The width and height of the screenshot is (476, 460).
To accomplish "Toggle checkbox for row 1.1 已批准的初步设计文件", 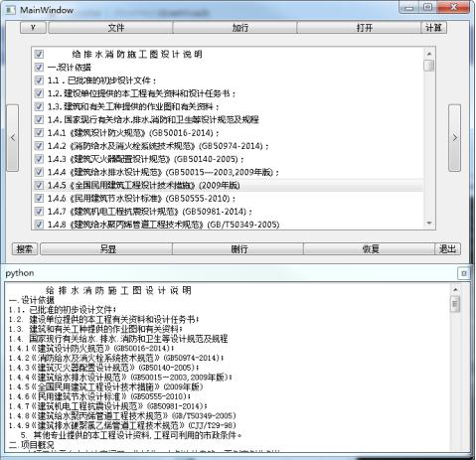I will pos(39,80).
